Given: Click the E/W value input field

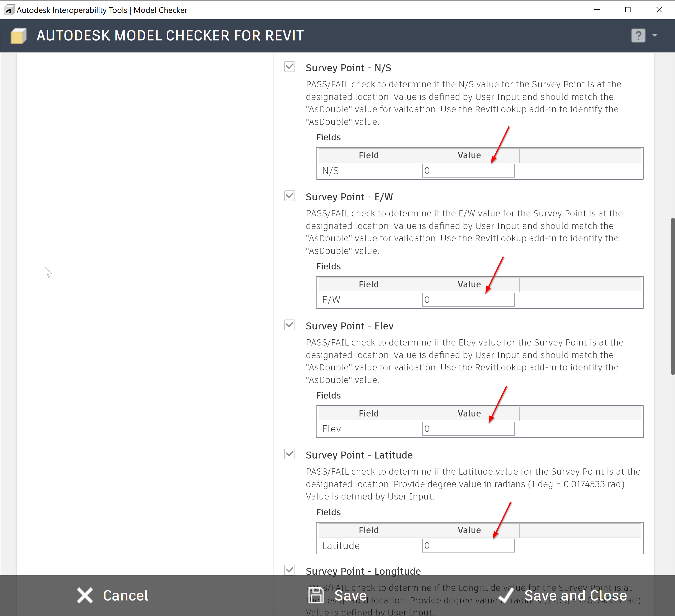Looking at the screenshot, I should 468,300.
